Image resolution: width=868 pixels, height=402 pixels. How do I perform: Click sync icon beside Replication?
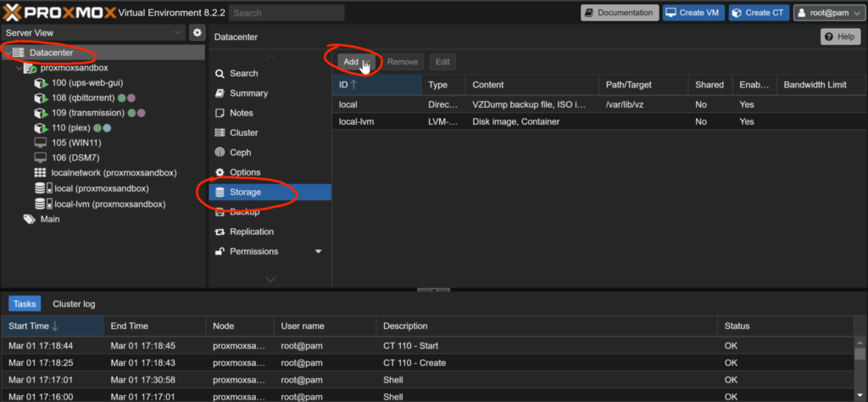click(x=220, y=232)
